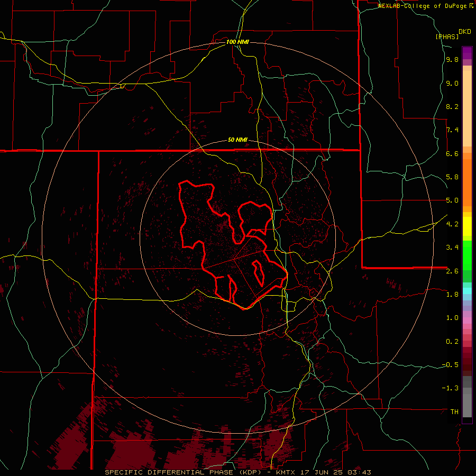Image resolution: width=476 pixels, height=476 pixels.
Task: Click the 9.0 value on the color scale
Action: (x=452, y=83)
